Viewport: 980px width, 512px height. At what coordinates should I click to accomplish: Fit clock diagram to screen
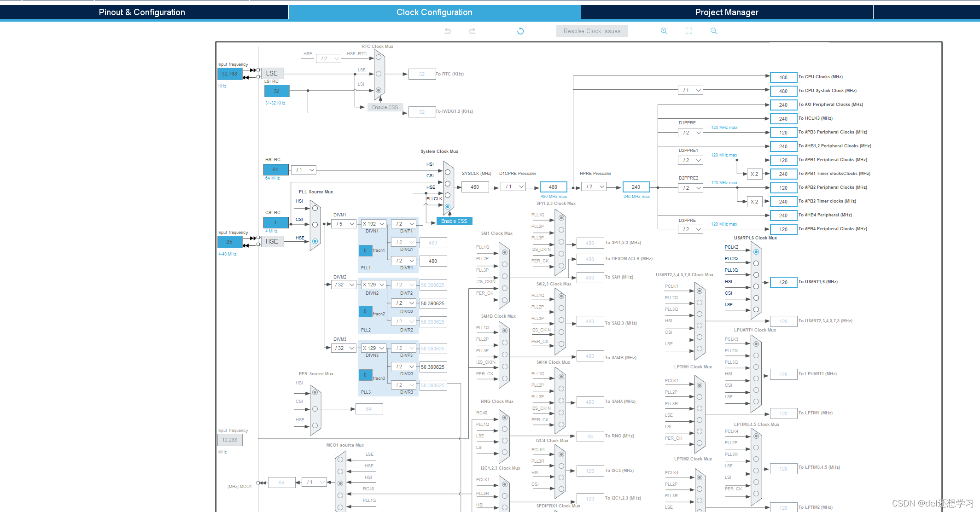click(x=688, y=31)
